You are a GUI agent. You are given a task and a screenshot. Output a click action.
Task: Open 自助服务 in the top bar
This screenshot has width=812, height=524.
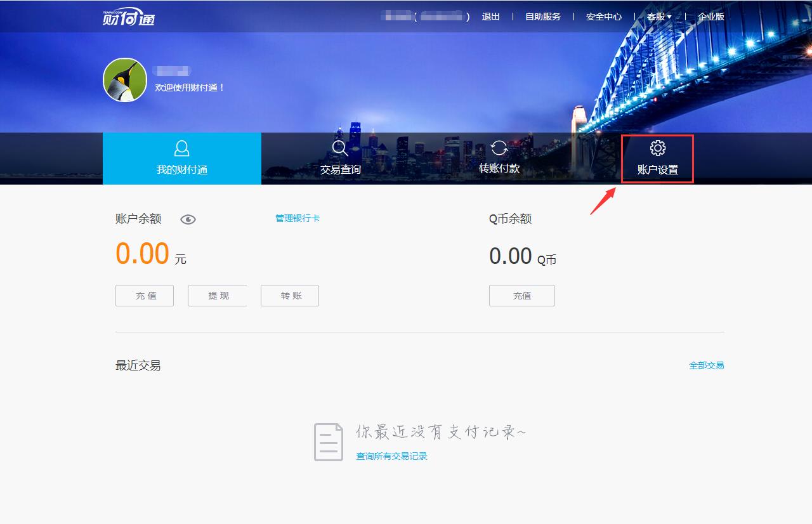click(542, 16)
